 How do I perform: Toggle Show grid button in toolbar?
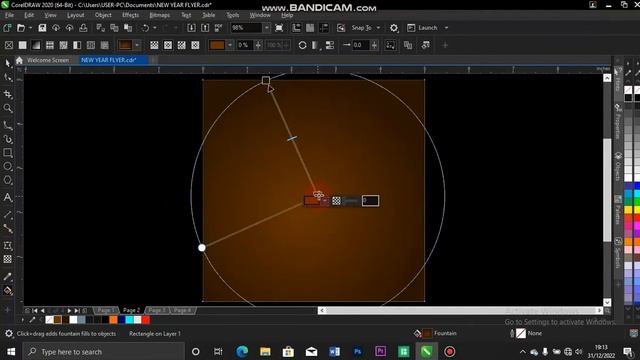tap(310, 28)
